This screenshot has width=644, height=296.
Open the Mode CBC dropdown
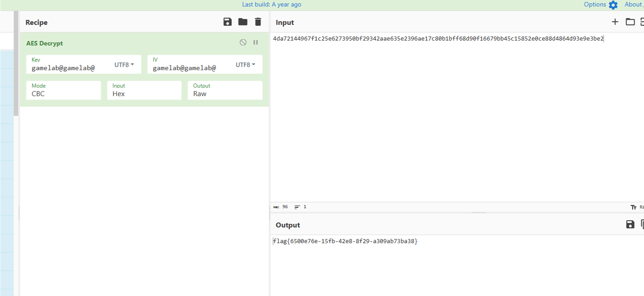(64, 90)
